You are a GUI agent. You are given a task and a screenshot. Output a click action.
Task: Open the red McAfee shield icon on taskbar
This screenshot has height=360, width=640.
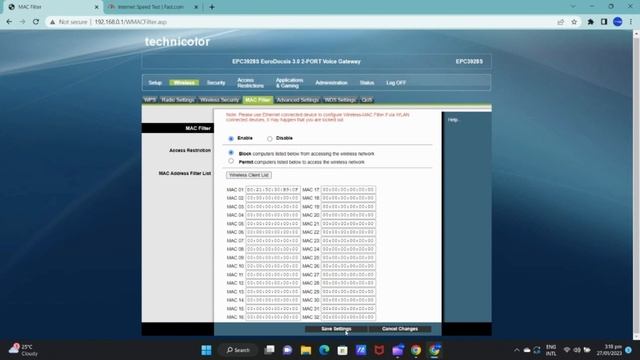(379, 350)
